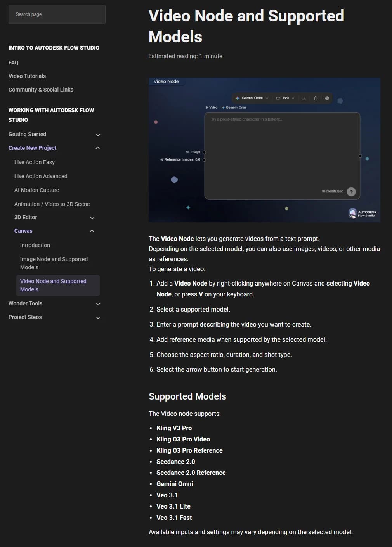Expand the Project Steps section chevron

[x=98, y=317]
